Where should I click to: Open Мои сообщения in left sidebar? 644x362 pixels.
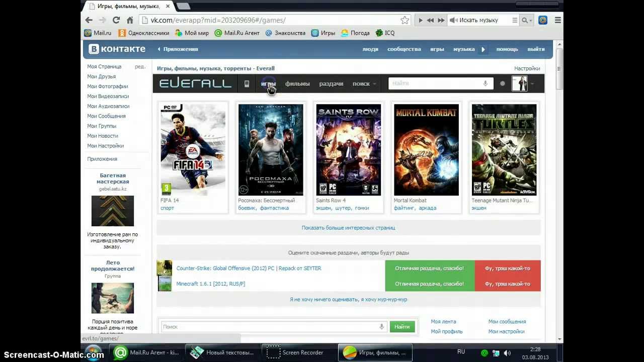[106, 116]
